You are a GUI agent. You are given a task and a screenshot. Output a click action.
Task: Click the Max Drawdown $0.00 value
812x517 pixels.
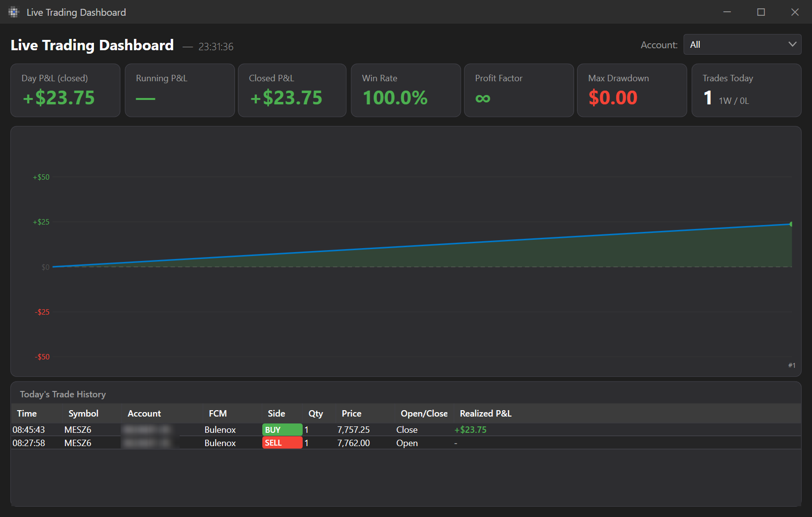click(x=613, y=97)
